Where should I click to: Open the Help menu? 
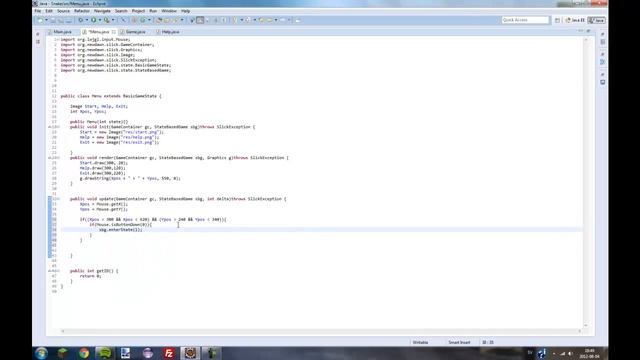point(185,11)
